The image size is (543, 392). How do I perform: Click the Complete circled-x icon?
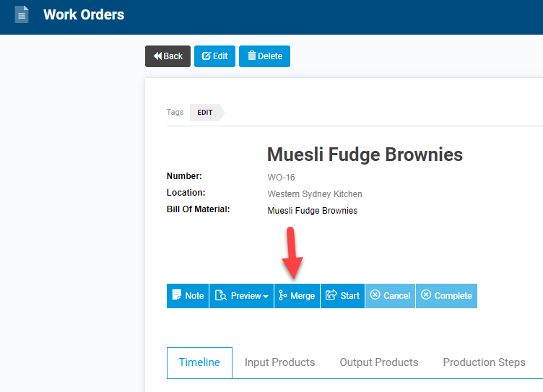(426, 295)
